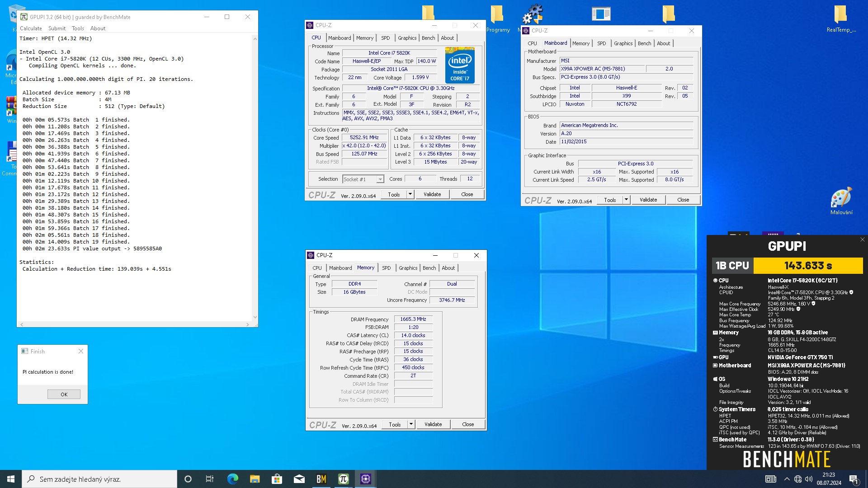
Task: Click Tools button in CPU tab window
Action: pyautogui.click(x=394, y=194)
